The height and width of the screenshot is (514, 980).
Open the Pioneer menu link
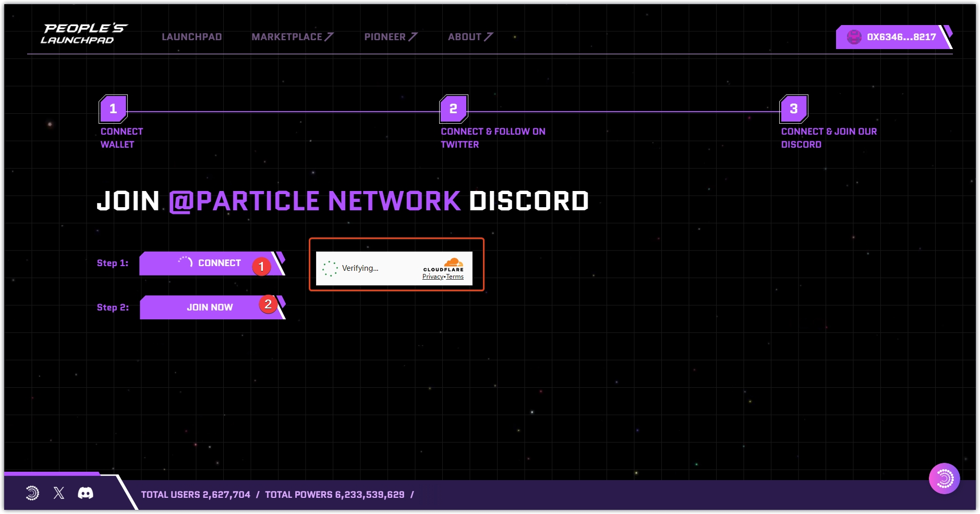click(390, 37)
